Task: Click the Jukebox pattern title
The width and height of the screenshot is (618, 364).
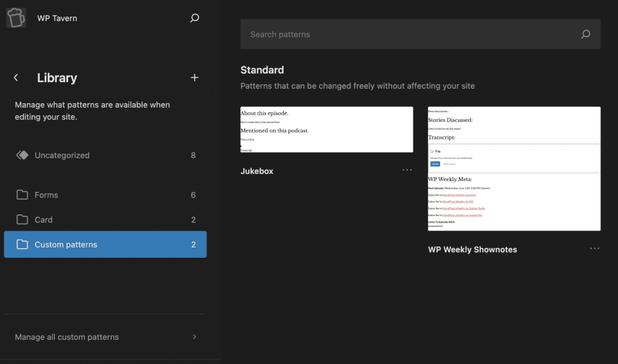Action: pos(256,171)
